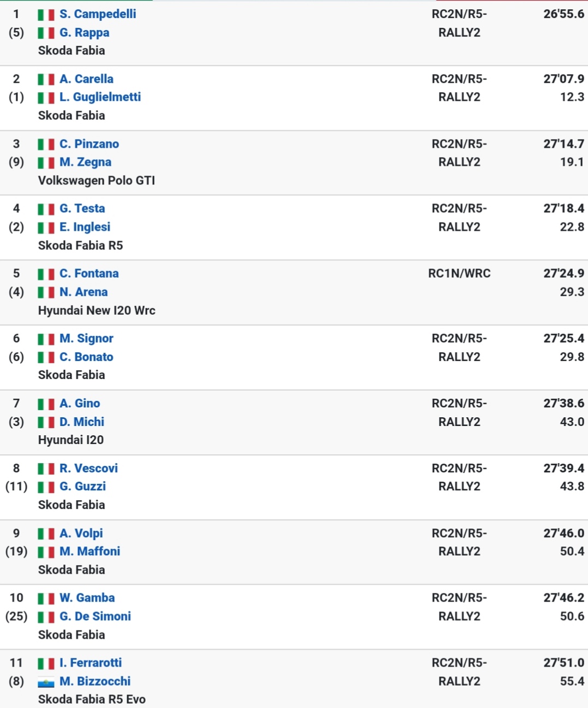Open L. Guglielmetti's profile link

[100, 97]
